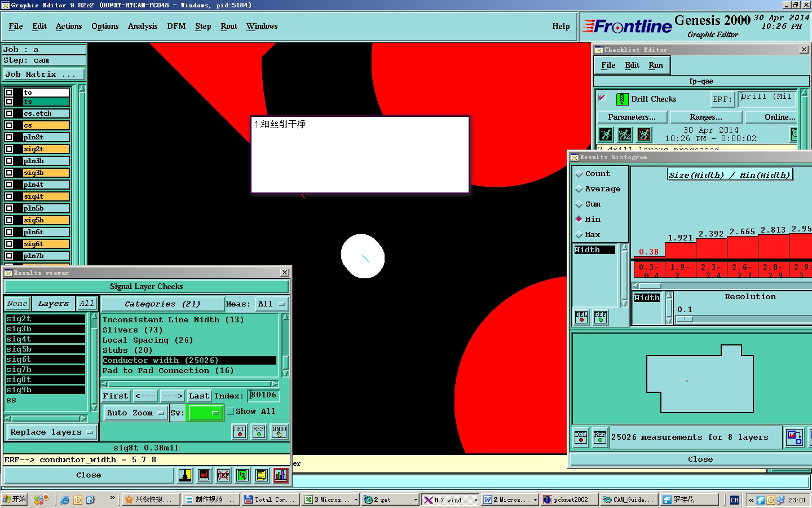Click histogram zoom-to-selection icon
Image resolution: width=812 pixels, height=508 pixels.
[x=795, y=437]
